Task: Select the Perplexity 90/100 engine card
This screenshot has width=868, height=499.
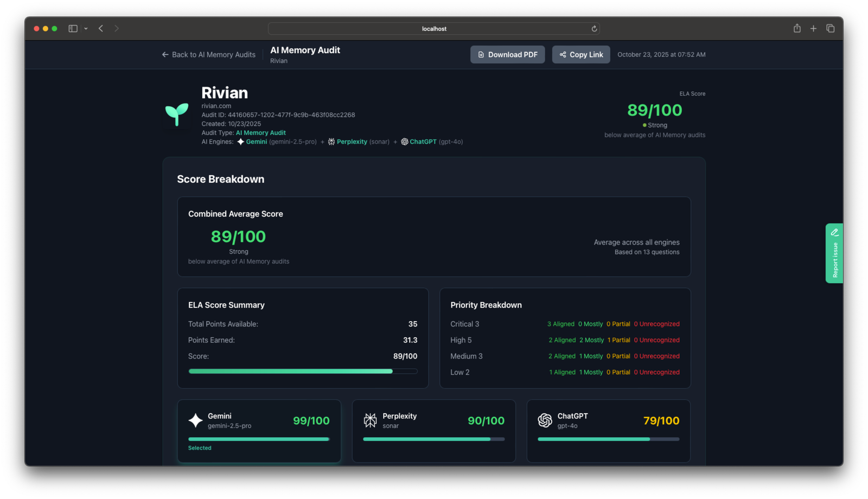Action: pyautogui.click(x=434, y=431)
